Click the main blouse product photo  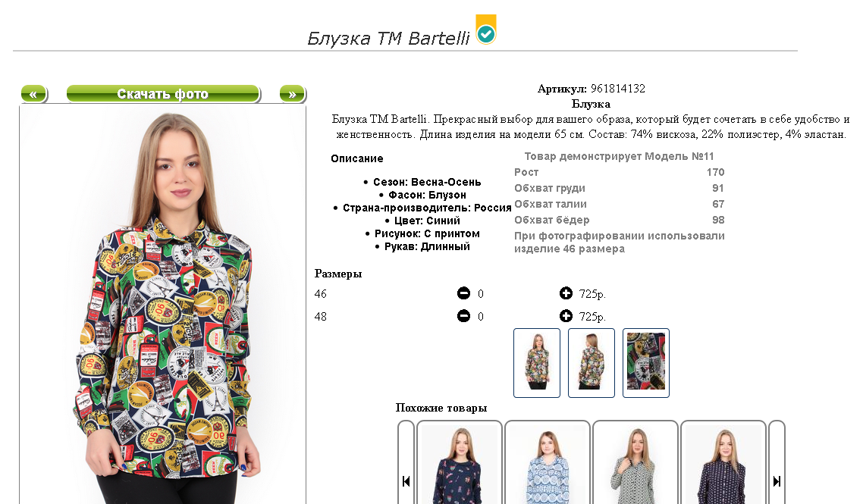pyautogui.click(x=163, y=305)
